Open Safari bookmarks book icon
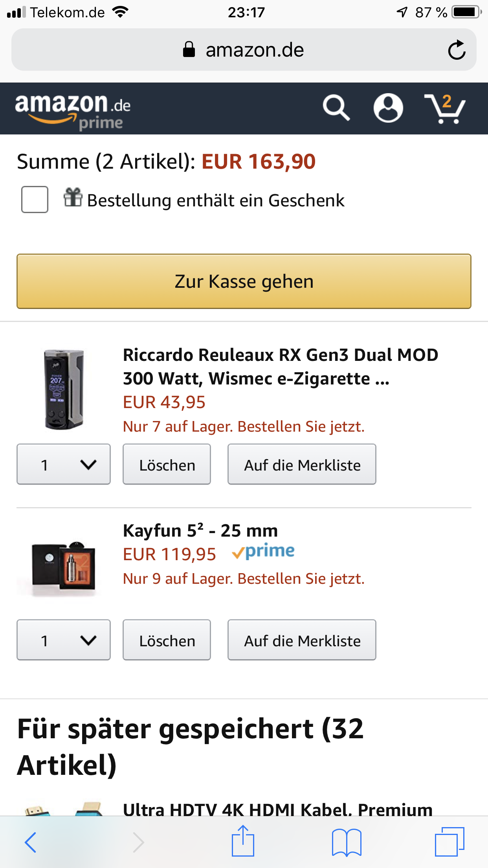488x868 pixels. coord(346,842)
